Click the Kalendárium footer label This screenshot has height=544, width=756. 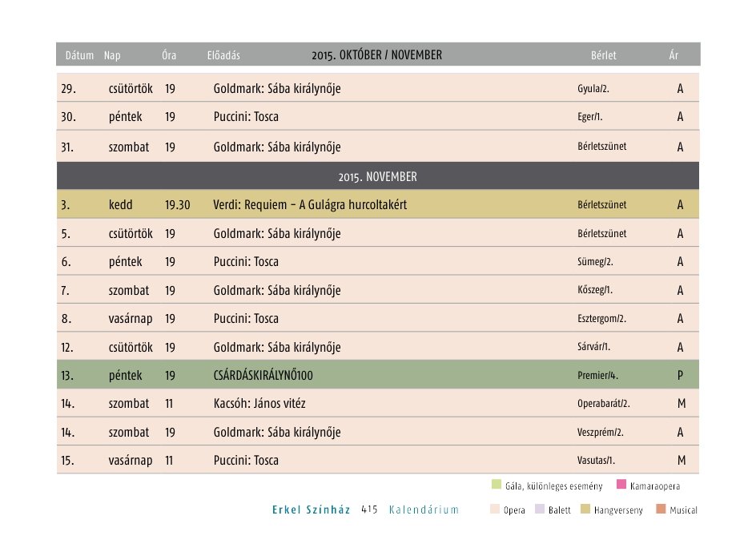[x=424, y=510]
